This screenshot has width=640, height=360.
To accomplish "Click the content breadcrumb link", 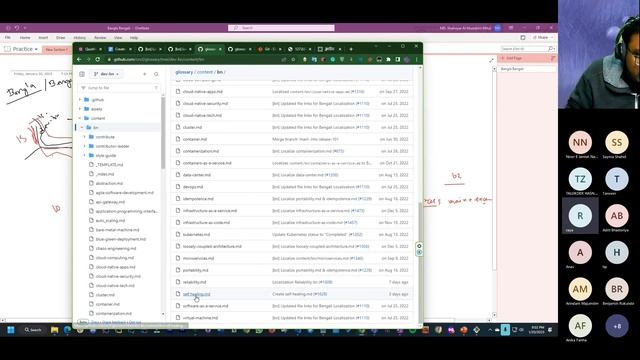I will [205, 72].
